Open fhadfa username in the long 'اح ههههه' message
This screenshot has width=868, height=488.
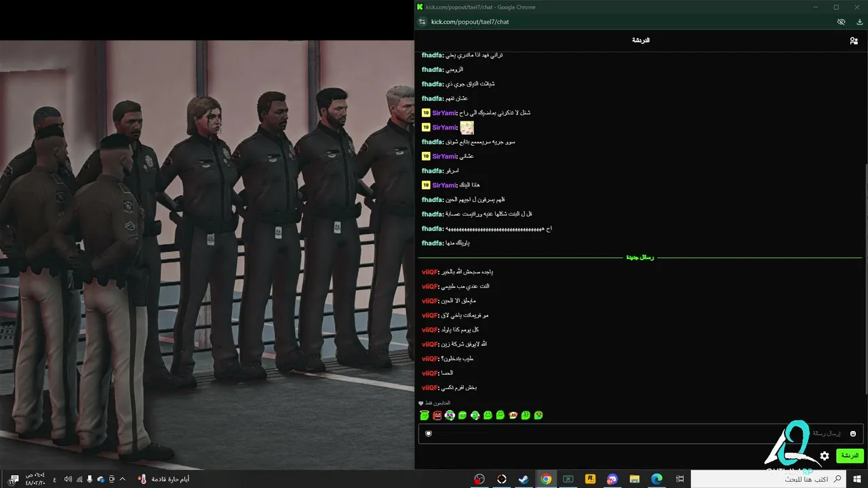click(x=433, y=228)
